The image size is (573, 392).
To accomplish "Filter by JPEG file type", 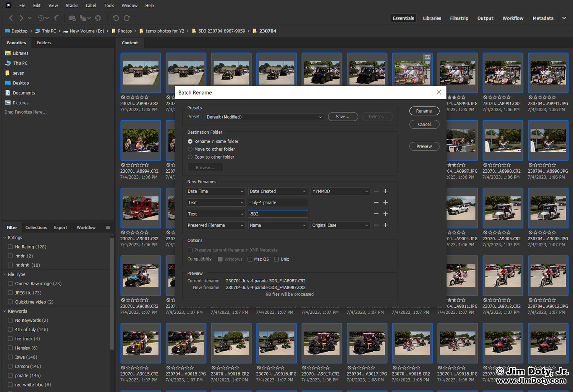I will pyautogui.click(x=10, y=293).
